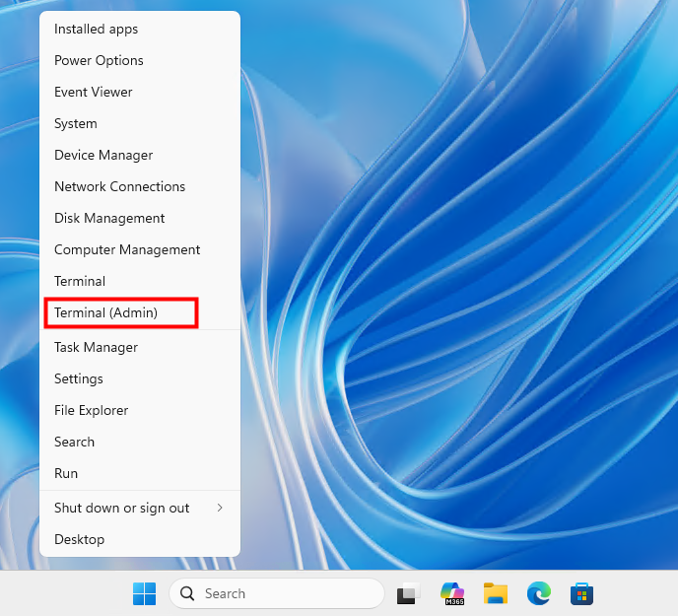Open Network Connections
This screenshot has height=616, width=678.
140,187
